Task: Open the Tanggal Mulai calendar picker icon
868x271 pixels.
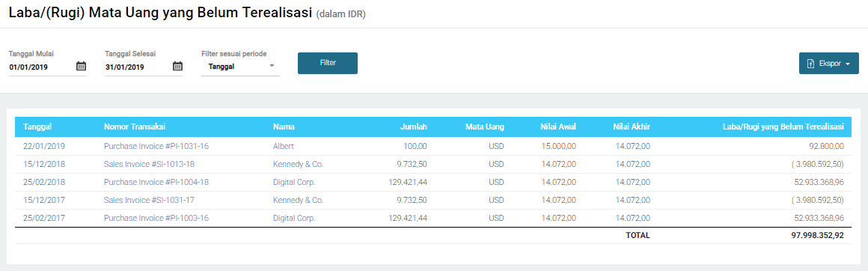Action: pyautogui.click(x=81, y=67)
